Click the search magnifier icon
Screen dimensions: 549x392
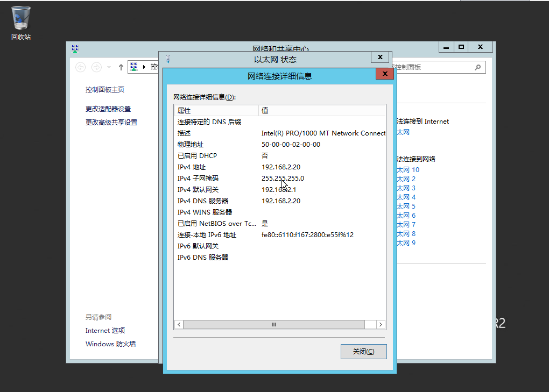click(x=477, y=67)
